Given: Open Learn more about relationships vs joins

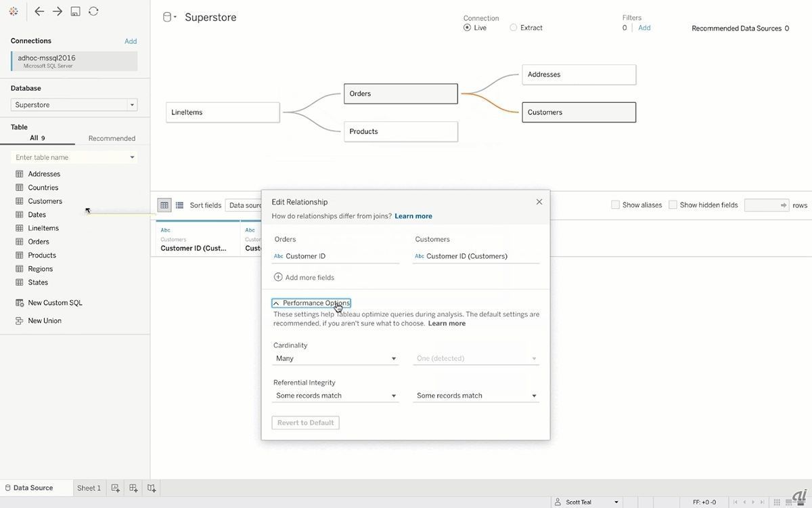Looking at the screenshot, I should pyautogui.click(x=413, y=216).
